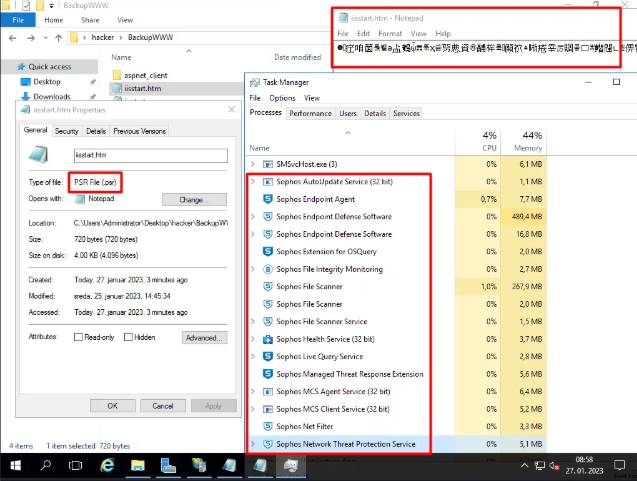Open the Windows Start menu
Screen dimensions: 637x481
[x=15, y=466]
